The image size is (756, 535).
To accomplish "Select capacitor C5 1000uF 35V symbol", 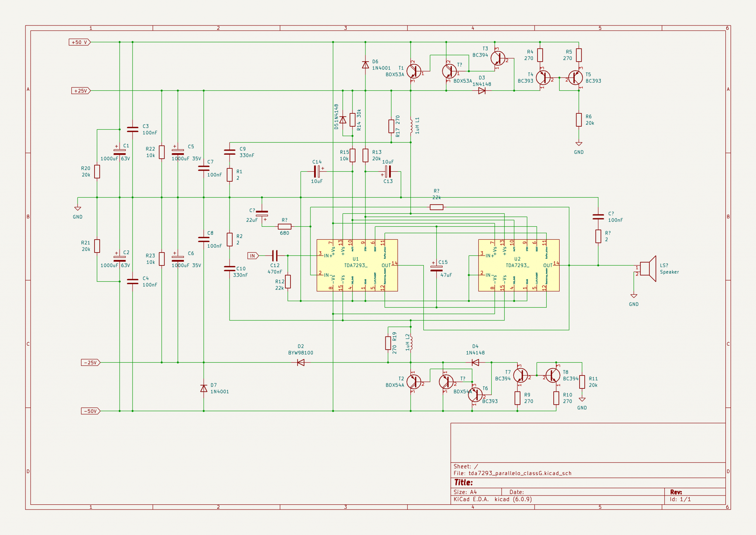I will 178,152.
